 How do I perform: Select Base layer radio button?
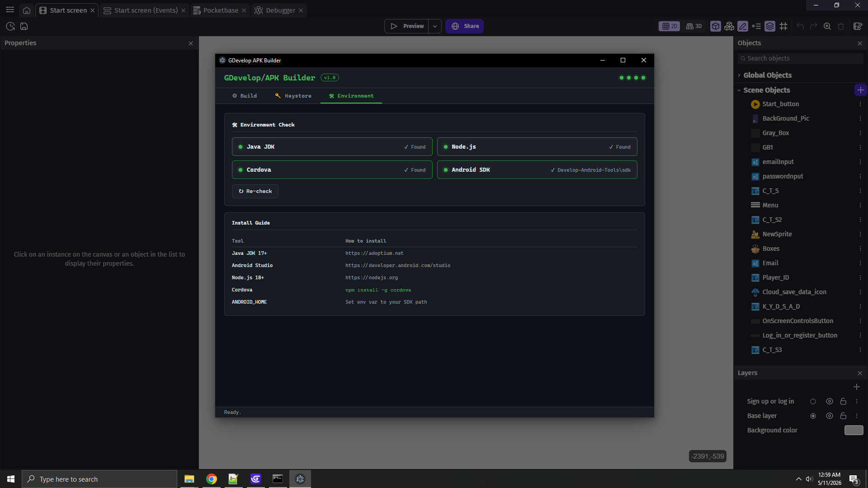coord(813,416)
